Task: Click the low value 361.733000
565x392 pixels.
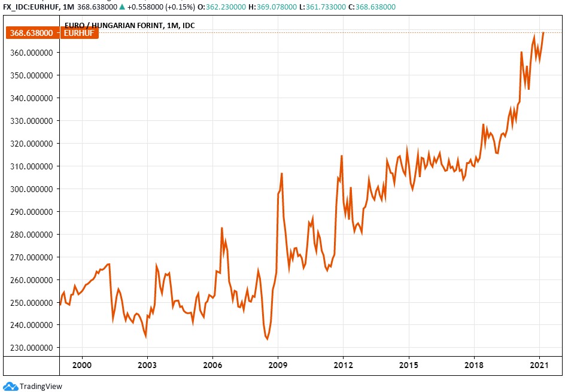Action: tap(326, 7)
